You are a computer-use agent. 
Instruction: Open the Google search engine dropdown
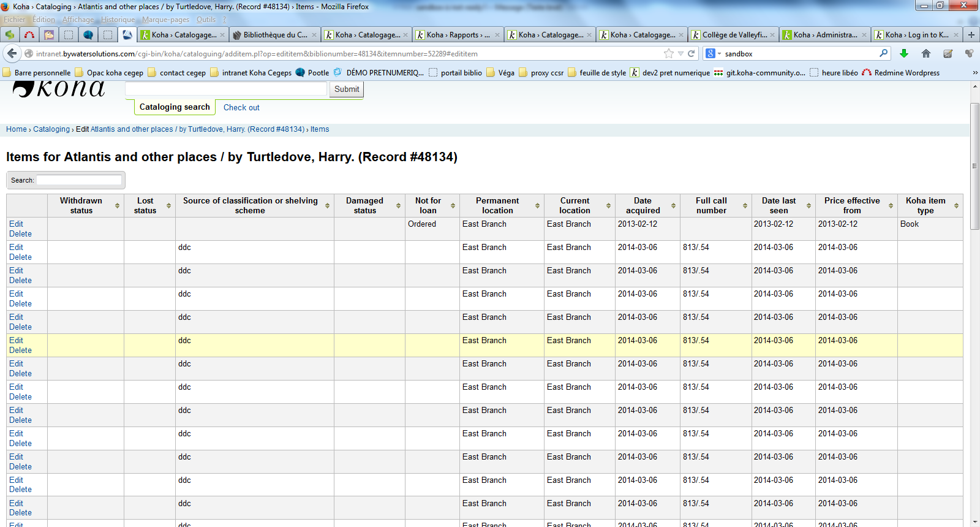[714, 53]
